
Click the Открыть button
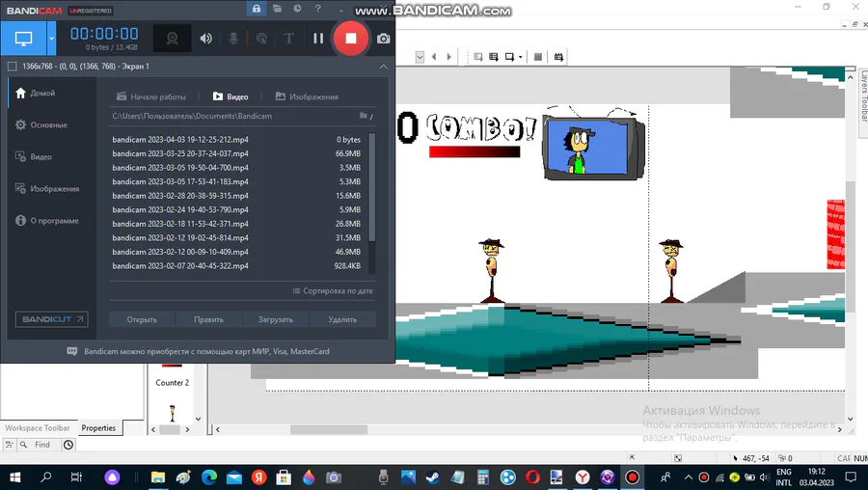point(142,319)
